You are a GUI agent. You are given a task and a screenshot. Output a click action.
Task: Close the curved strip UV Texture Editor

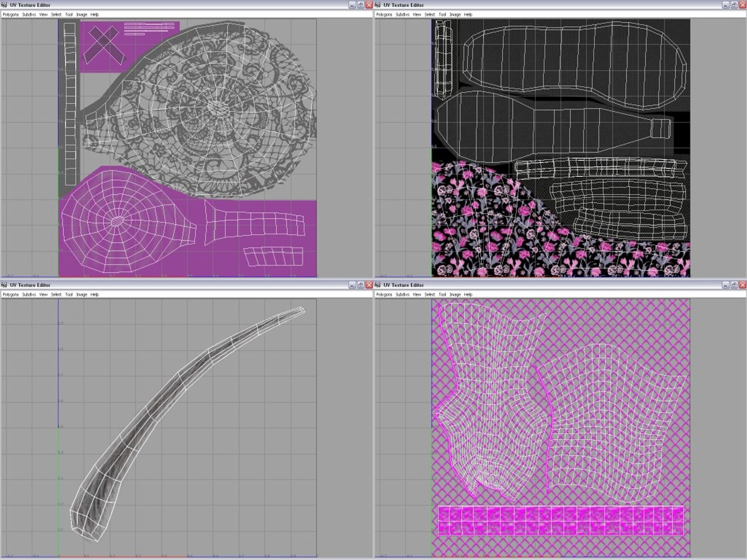(369, 285)
